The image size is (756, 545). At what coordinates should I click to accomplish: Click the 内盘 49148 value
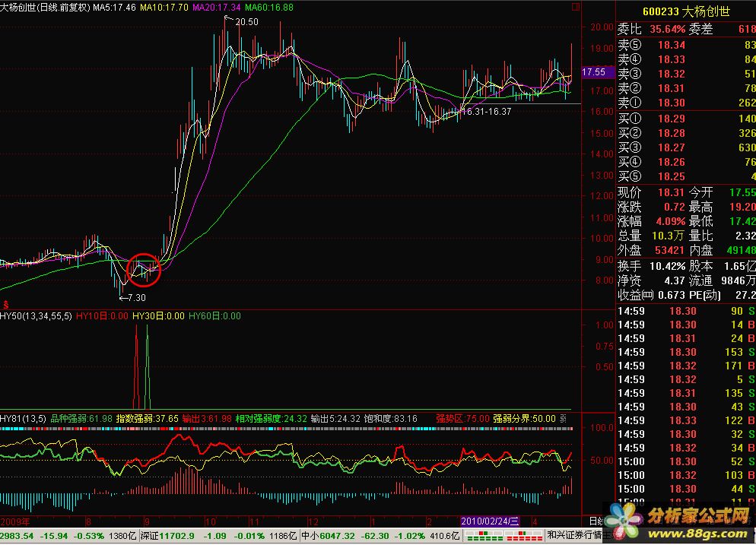[x=723, y=251]
